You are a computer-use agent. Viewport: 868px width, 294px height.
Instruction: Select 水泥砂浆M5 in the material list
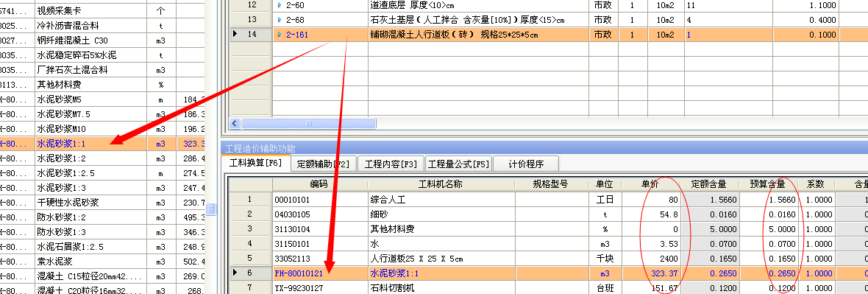tap(60, 100)
